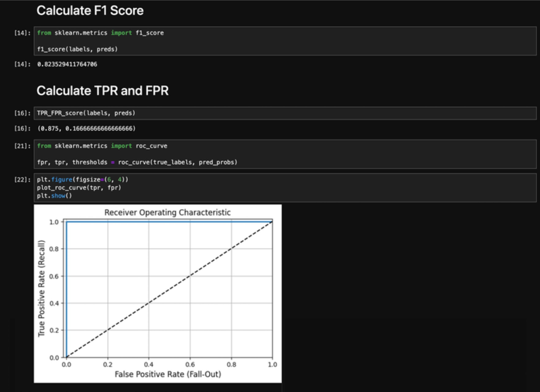The height and width of the screenshot is (392, 540).
Task: Click the 0.823529411764706 output value
Action: click(x=67, y=64)
